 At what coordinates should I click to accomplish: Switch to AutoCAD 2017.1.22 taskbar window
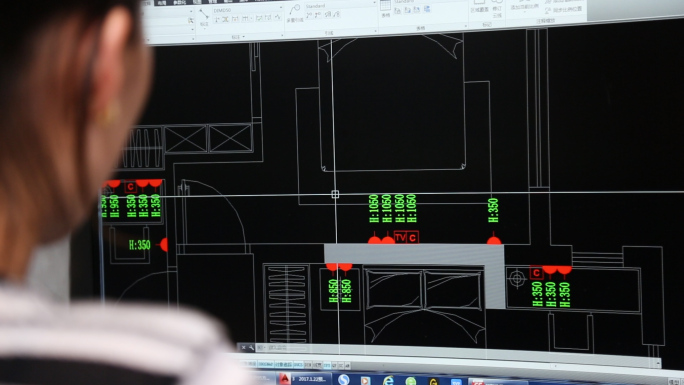coord(304,378)
